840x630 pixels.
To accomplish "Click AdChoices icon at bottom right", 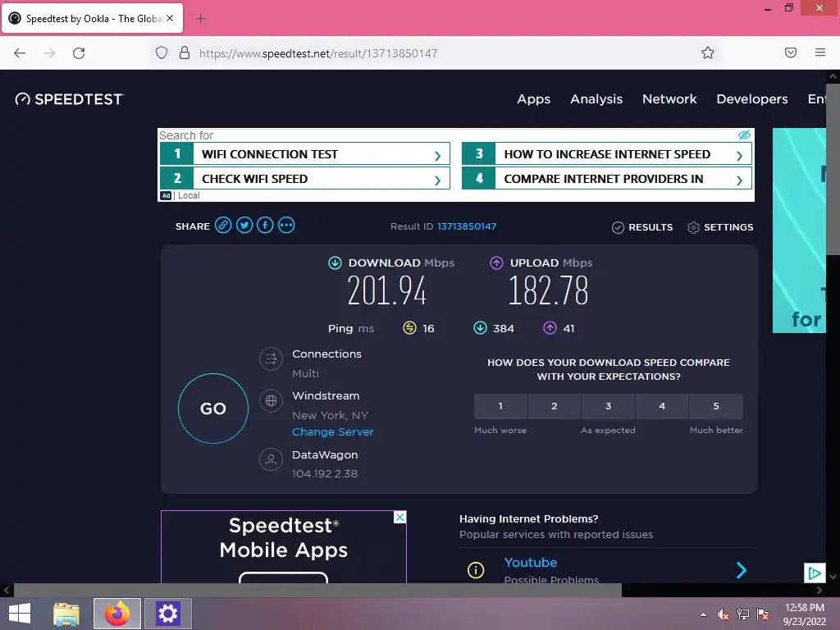I will point(815,573).
